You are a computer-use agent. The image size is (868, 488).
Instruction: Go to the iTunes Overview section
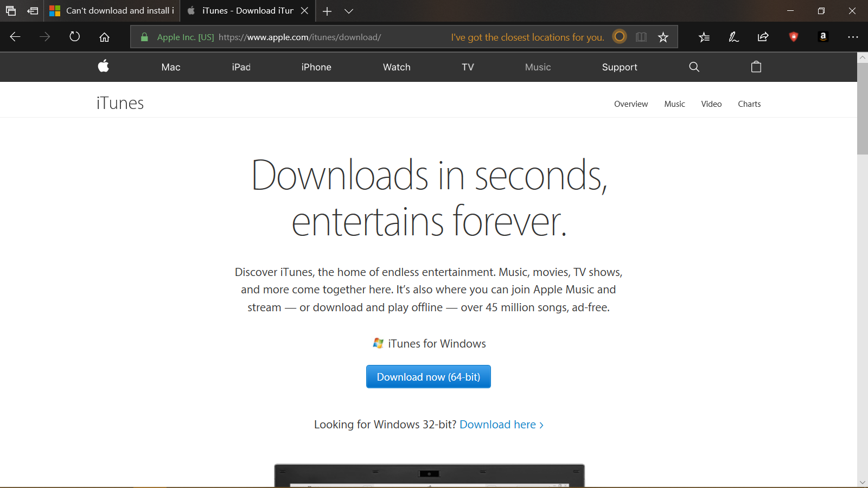(631, 104)
